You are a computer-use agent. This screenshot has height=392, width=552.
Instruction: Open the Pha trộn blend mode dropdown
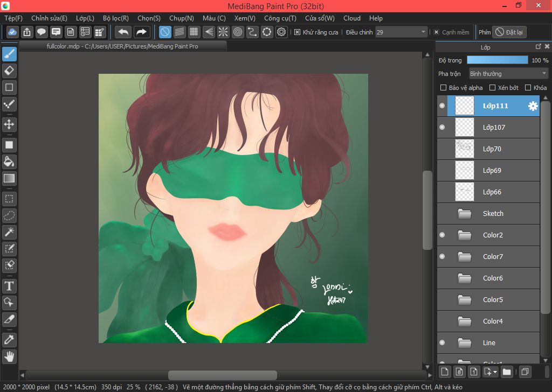pyautogui.click(x=508, y=74)
